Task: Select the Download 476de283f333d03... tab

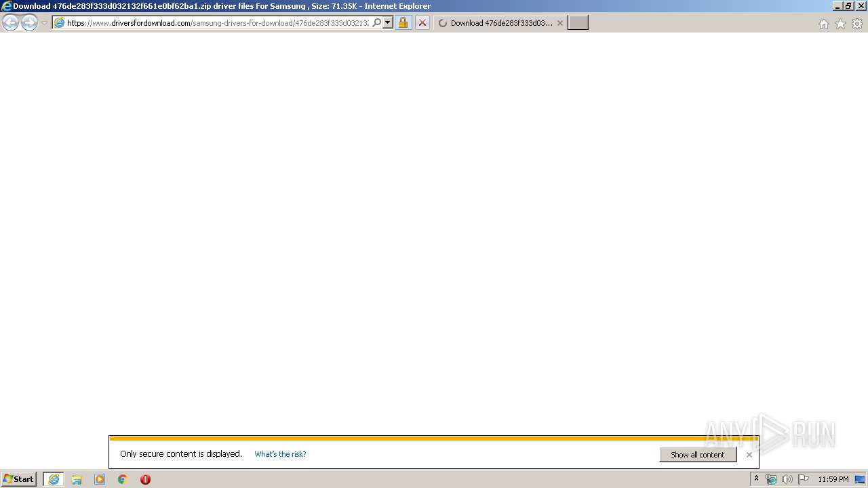Action: [x=500, y=23]
